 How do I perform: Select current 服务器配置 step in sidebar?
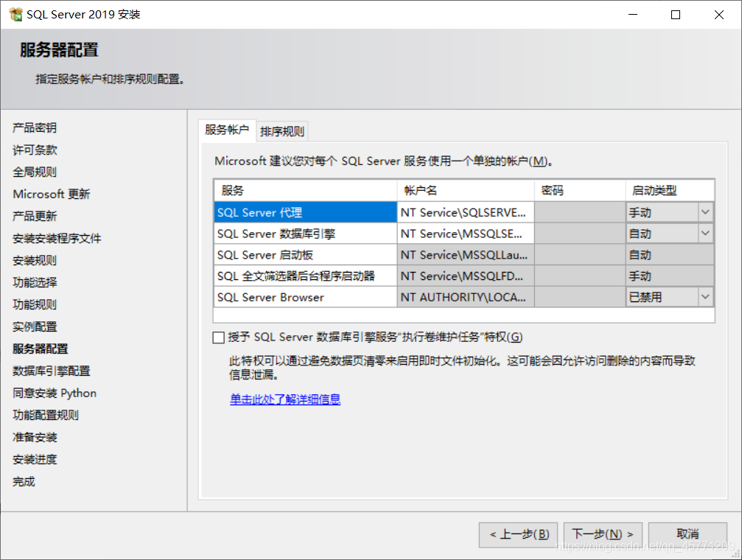click(41, 349)
